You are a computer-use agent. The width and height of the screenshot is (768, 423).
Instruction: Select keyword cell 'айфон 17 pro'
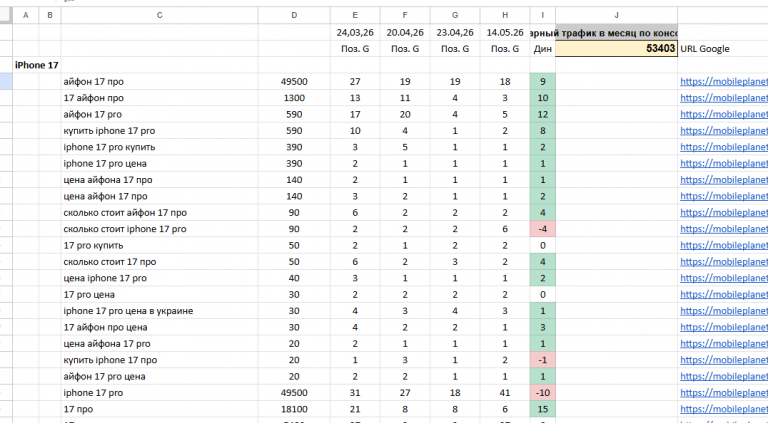160,115
